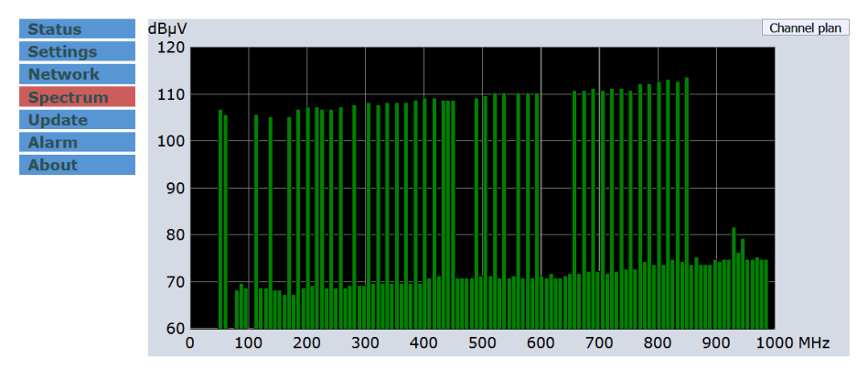Select the Network menu entry
Image resolution: width=868 pixels, height=391 pixels.
(77, 74)
